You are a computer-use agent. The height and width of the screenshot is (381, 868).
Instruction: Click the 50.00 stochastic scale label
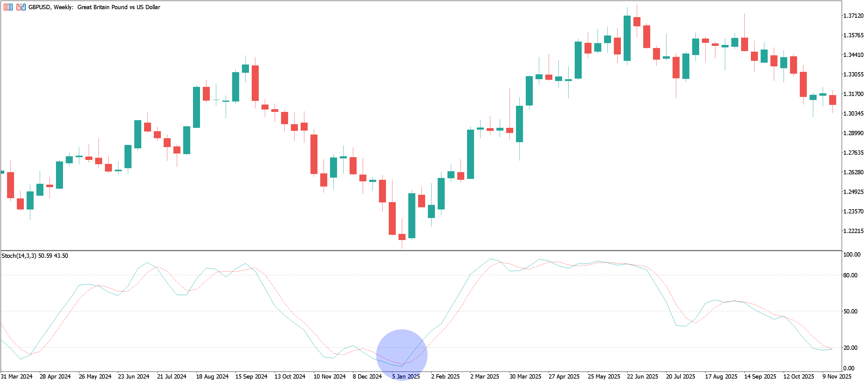(850, 311)
